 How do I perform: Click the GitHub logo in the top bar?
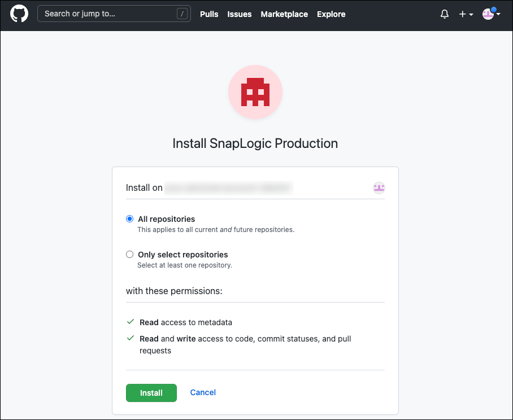[19, 14]
